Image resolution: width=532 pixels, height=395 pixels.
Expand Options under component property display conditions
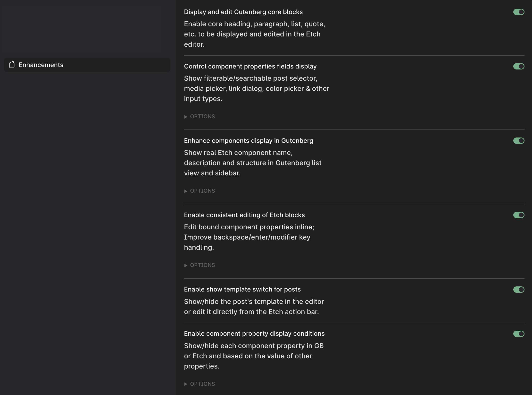199,384
